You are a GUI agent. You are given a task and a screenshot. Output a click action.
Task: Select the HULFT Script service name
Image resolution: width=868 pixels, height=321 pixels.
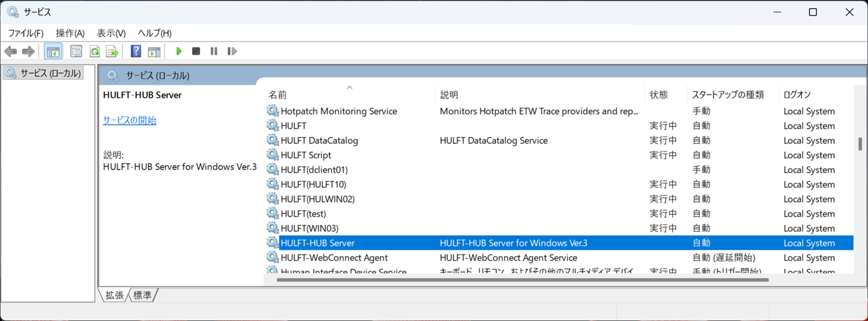306,155
